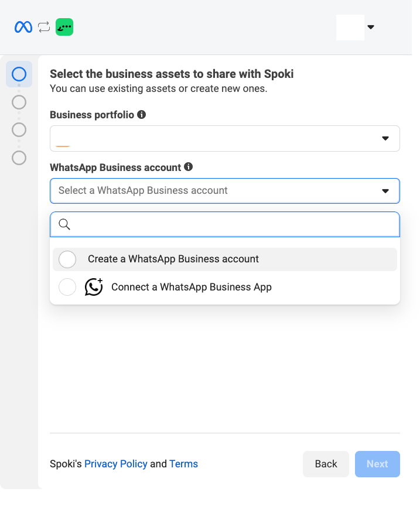The width and height of the screenshot is (420, 506).
Task: Expand the Business portfolio dropdown
Action: (385, 138)
